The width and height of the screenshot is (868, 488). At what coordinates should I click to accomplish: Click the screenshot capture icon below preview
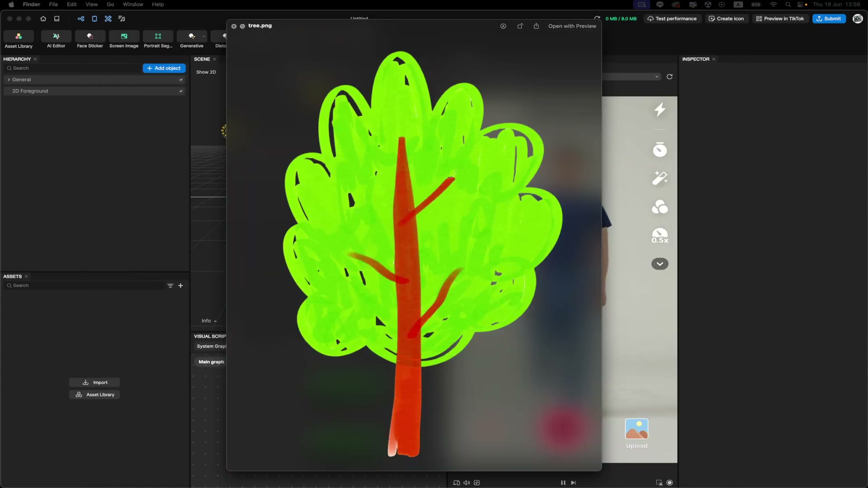659,483
